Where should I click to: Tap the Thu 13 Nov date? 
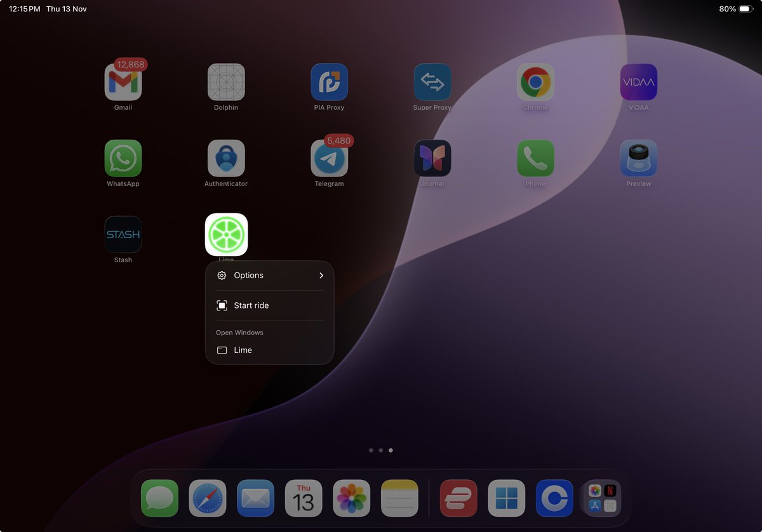point(67,9)
